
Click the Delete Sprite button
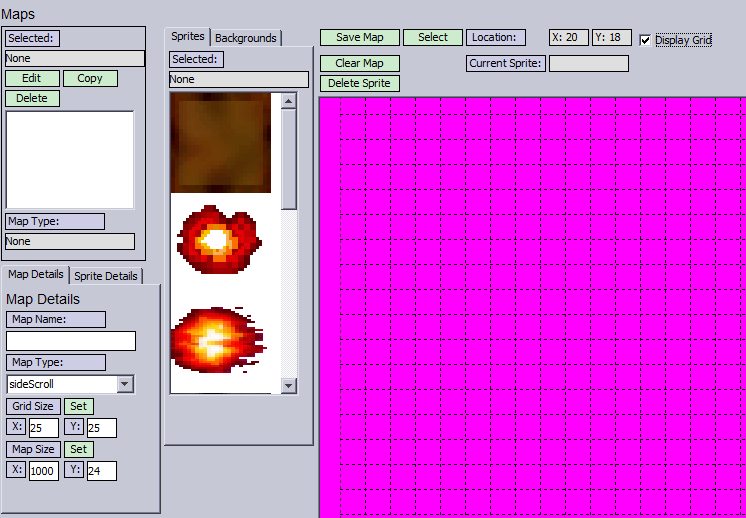pyautogui.click(x=360, y=83)
